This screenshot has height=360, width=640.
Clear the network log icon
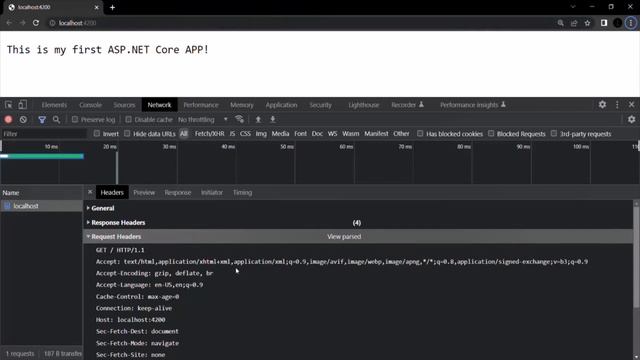[23, 120]
